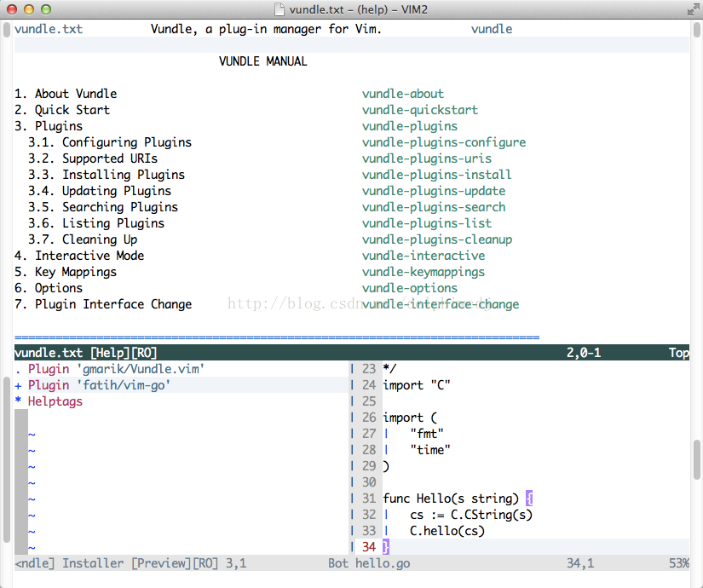Click the '3. Plugins' contents line
The height and width of the screenshot is (588, 703).
(49, 126)
